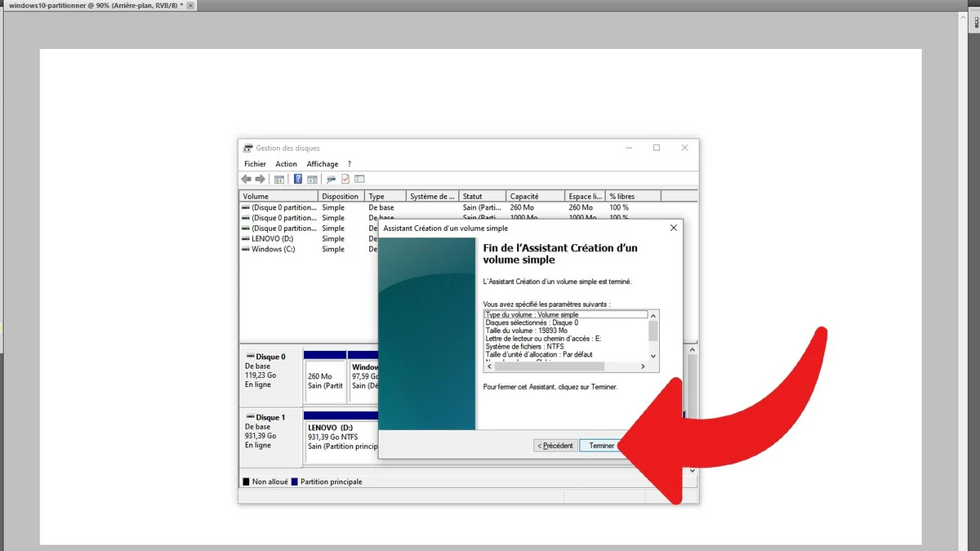Select the LENOVO (D:) volume row
This screenshot has height=551, width=980.
[278, 238]
